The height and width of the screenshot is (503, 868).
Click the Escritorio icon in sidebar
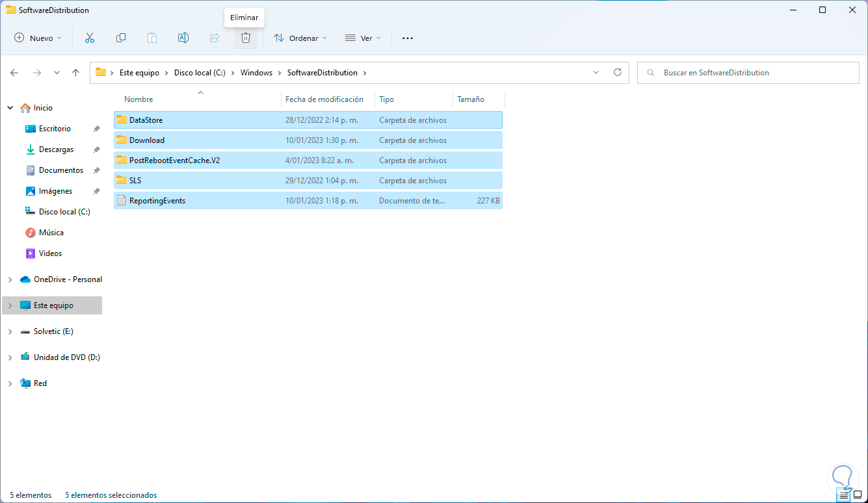tap(30, 129)
